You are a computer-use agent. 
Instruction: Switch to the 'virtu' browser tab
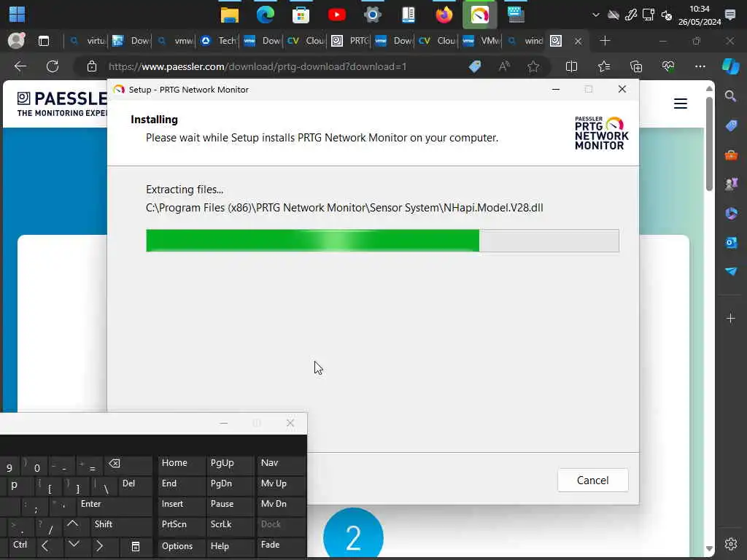(x=88, y=41)
